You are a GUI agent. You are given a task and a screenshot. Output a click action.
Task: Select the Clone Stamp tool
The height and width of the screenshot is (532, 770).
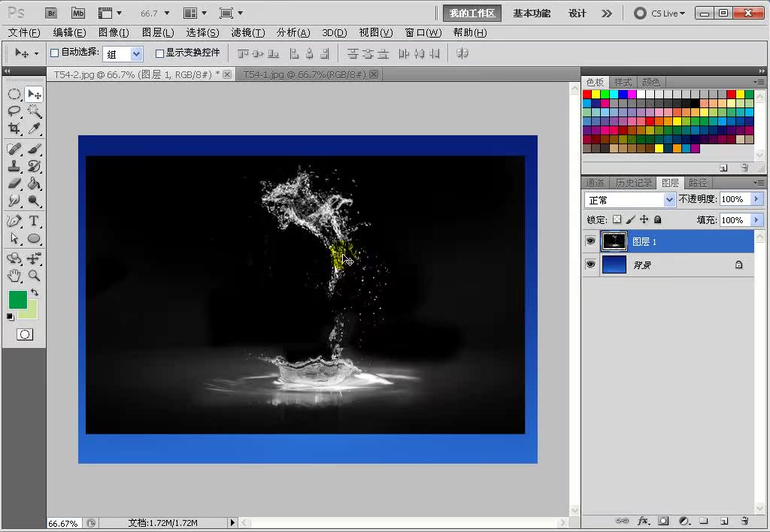coord(15,166)
